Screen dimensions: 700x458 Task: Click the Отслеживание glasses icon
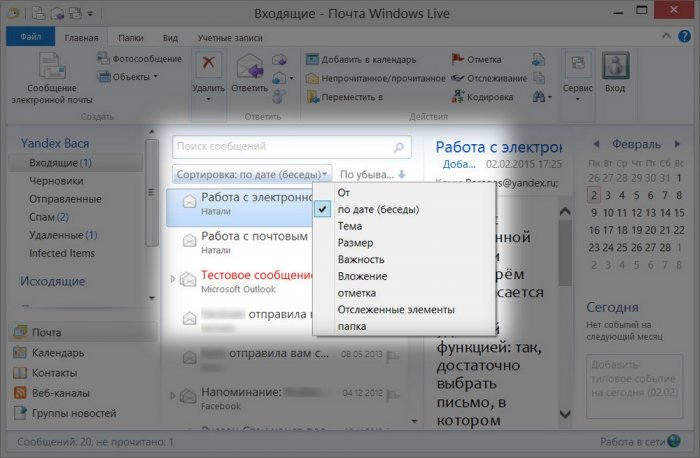[458, 78]
